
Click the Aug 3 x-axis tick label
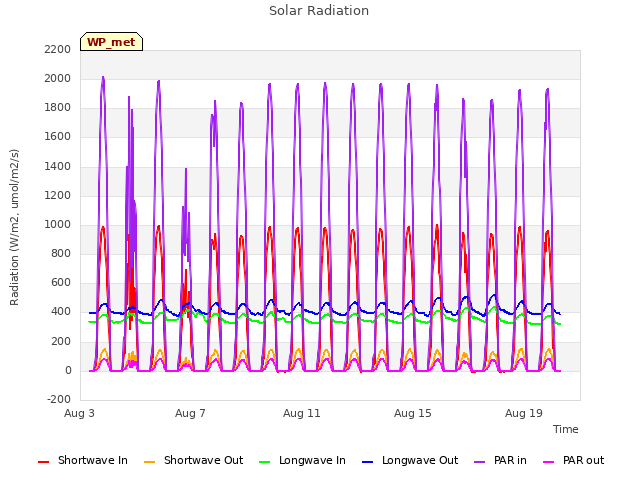[79, 413]
